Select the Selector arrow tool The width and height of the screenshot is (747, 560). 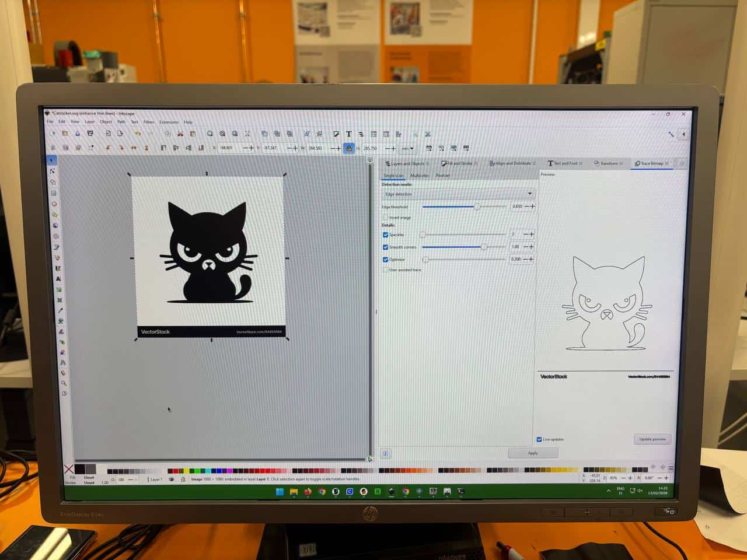(52, 160)
